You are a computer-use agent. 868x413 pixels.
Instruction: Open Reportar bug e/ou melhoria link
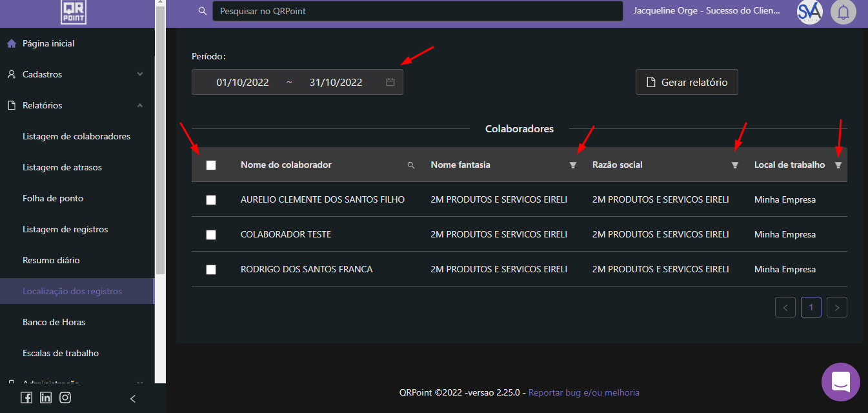click(583, 392)
